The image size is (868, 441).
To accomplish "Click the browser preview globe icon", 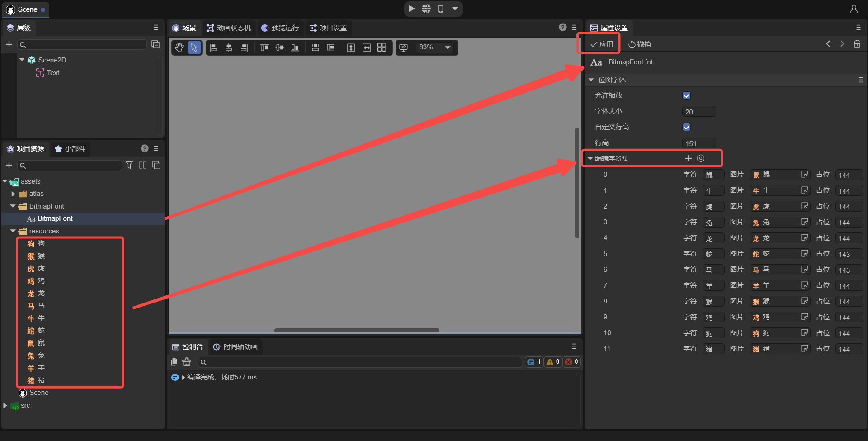I will click(x=426, y=9).
